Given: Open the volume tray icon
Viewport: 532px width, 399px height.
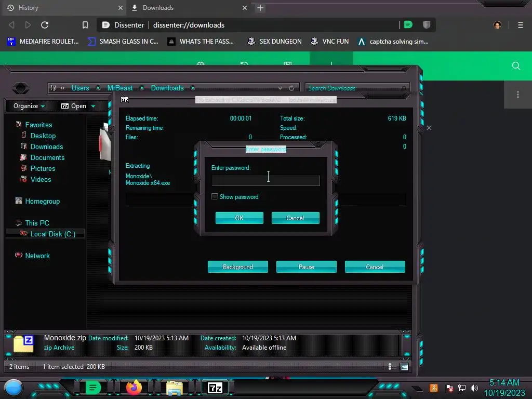Looking at the screenshot, I should (474, 388).
